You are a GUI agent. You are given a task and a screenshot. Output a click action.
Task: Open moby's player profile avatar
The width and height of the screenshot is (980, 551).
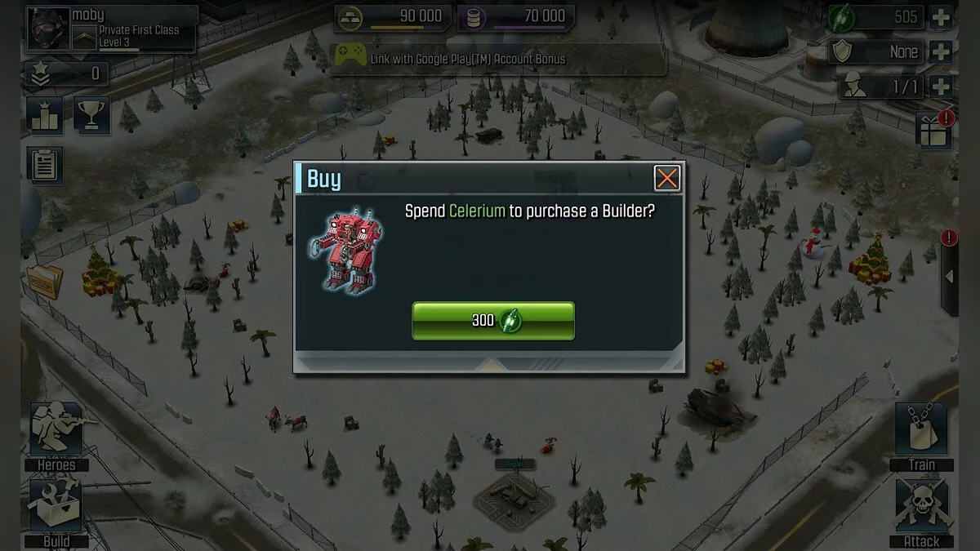click(49, 29)
